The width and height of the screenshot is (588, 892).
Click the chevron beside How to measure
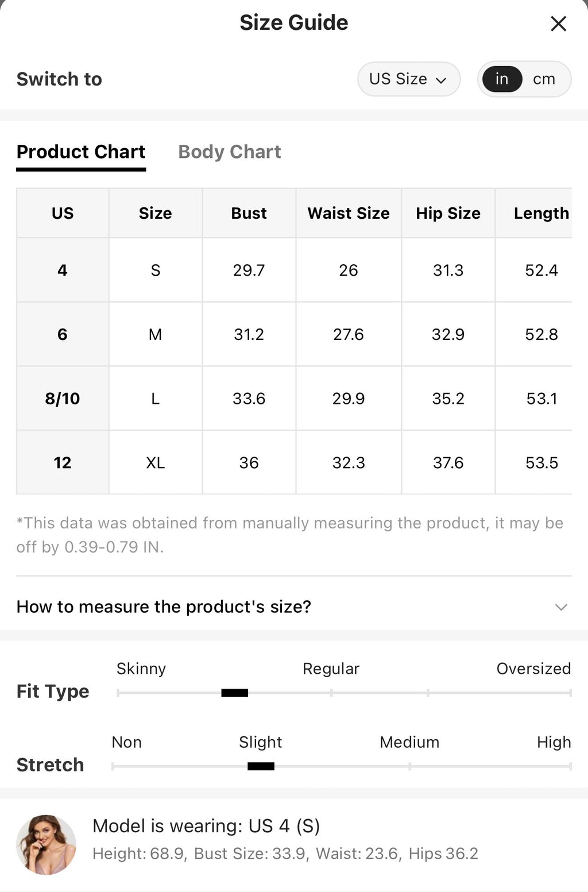pyautogui.click(x=561, y=607)
